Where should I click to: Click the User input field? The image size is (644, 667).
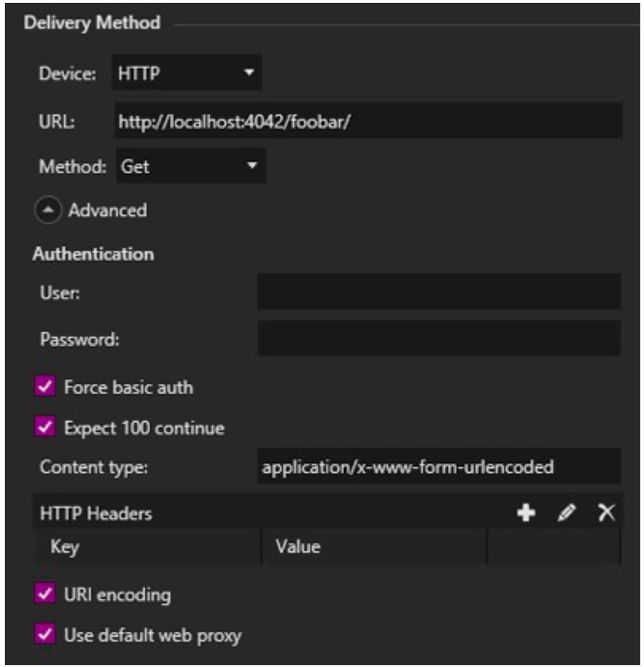[439, 292]
